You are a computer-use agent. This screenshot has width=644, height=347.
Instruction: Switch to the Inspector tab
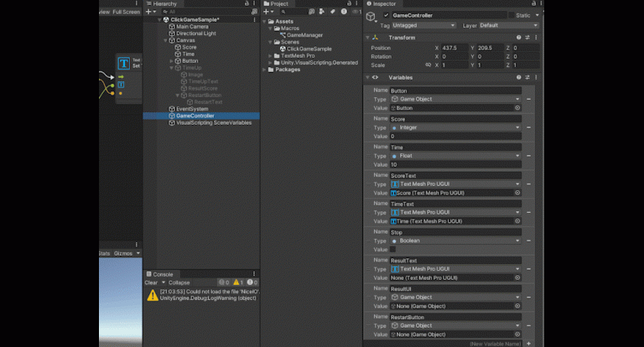pos(382,3)
